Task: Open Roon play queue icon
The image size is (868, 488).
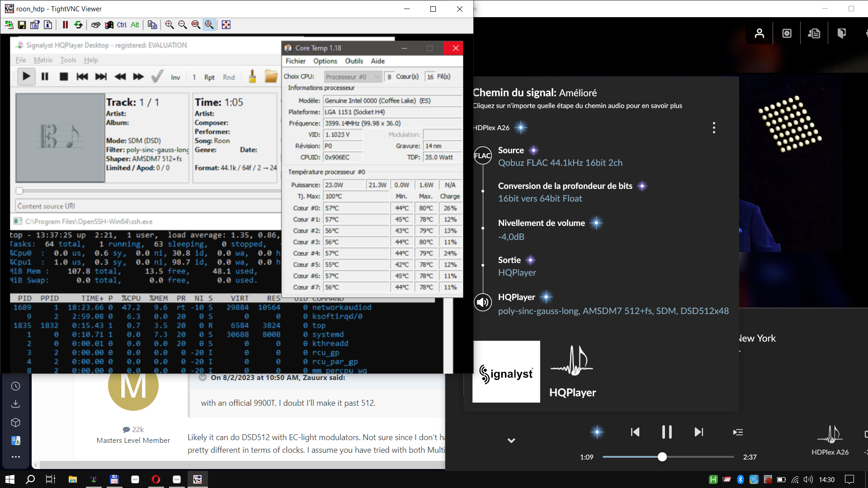Action: [738, 432]
